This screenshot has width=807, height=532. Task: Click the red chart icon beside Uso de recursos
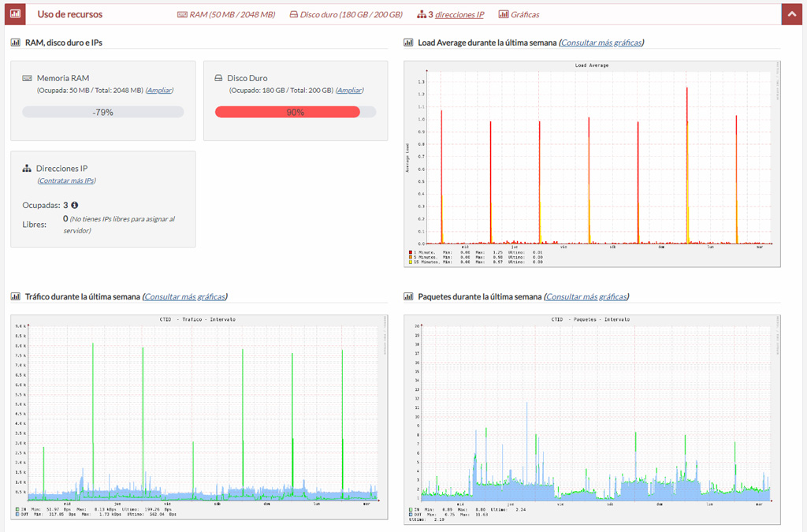point(16,14)
